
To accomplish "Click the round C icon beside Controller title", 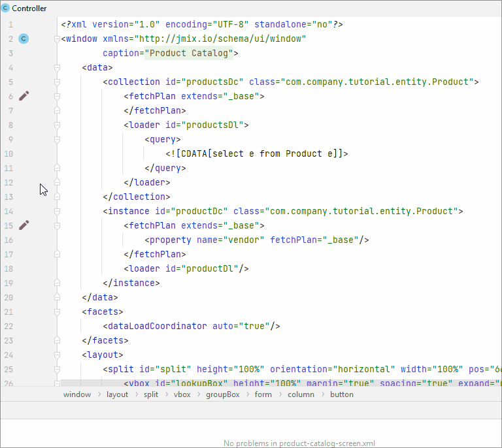I will pos(6,8).
